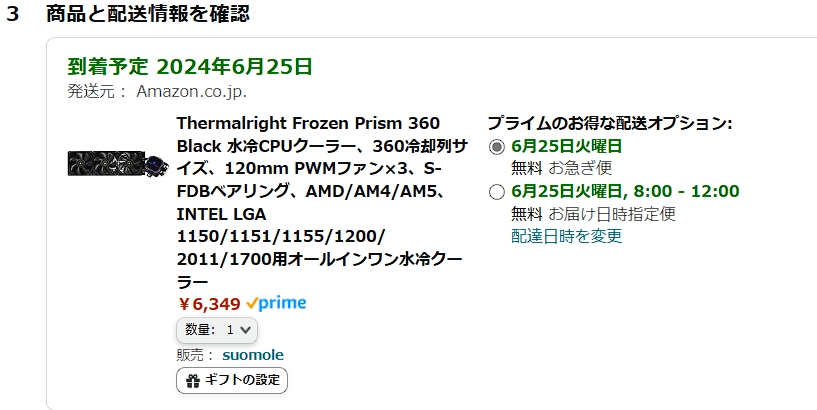Choose the 8:00 - 12:00 delivery radio button

click(497, 192)
